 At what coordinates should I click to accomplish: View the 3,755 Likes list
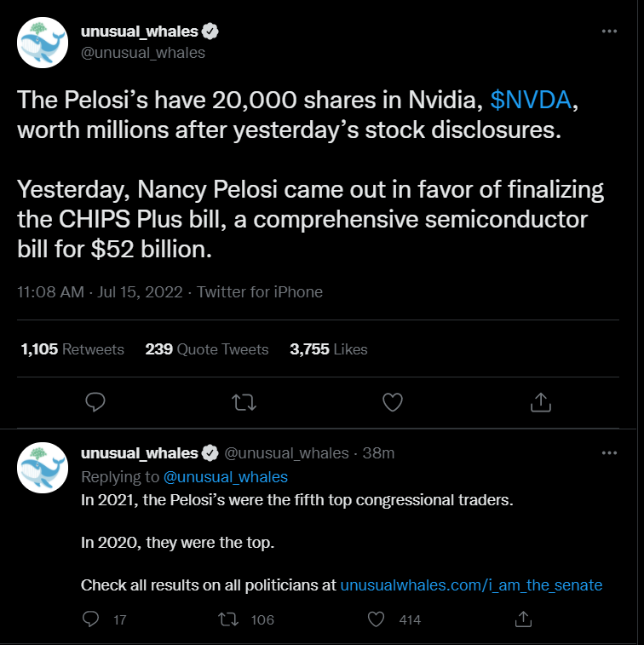tap(329, 349)
